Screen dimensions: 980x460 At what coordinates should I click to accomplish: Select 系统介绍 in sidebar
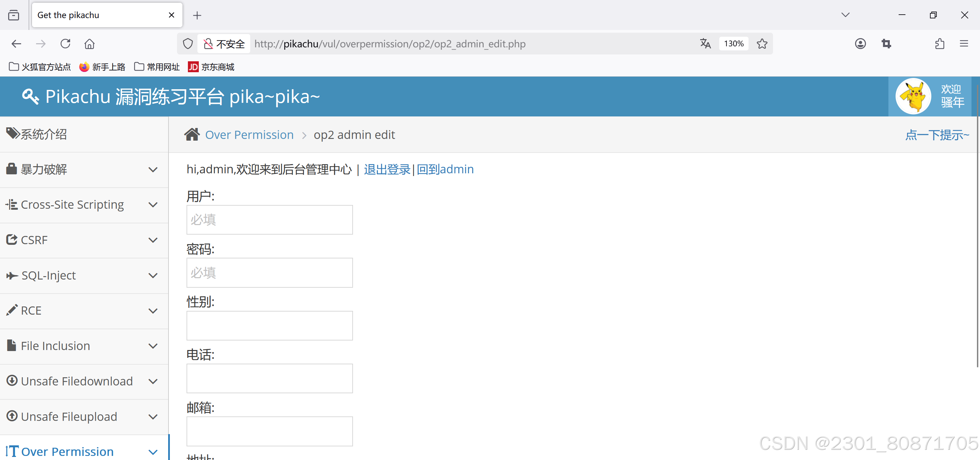44,134
